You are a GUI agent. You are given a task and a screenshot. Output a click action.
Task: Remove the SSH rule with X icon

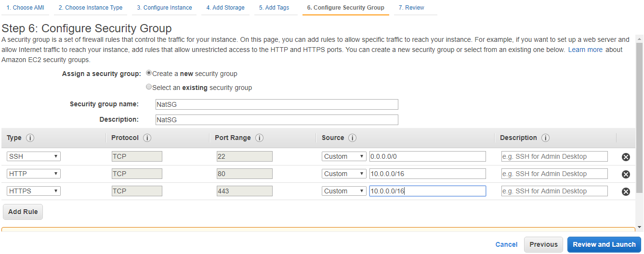pyautogui.click(x=626, y=157)
